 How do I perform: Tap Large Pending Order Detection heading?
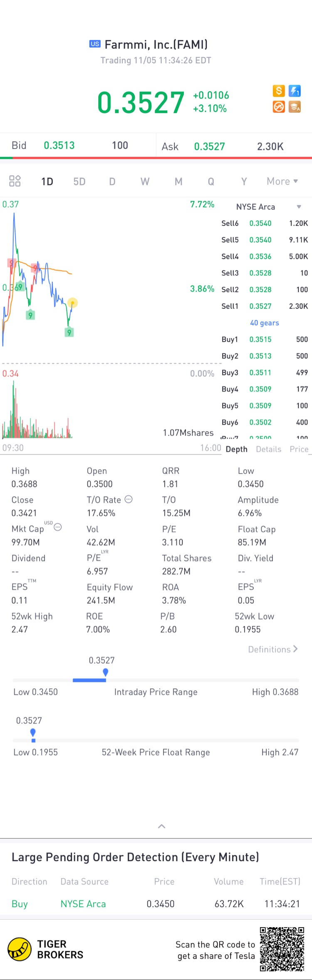point(135,857)
